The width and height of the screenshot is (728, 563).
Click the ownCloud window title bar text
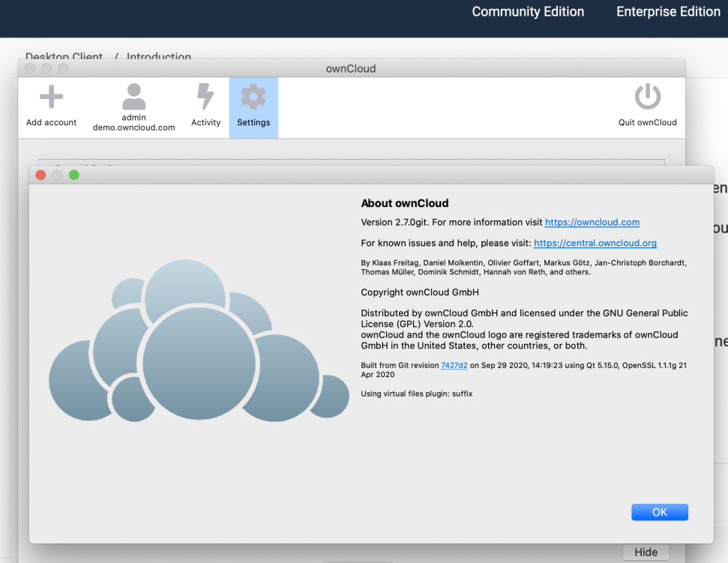coord(351,69)
